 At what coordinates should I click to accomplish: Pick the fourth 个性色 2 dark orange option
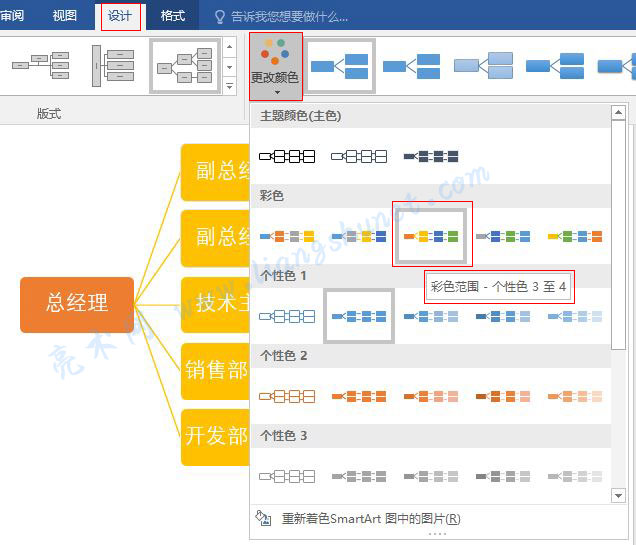pos(503,396)
